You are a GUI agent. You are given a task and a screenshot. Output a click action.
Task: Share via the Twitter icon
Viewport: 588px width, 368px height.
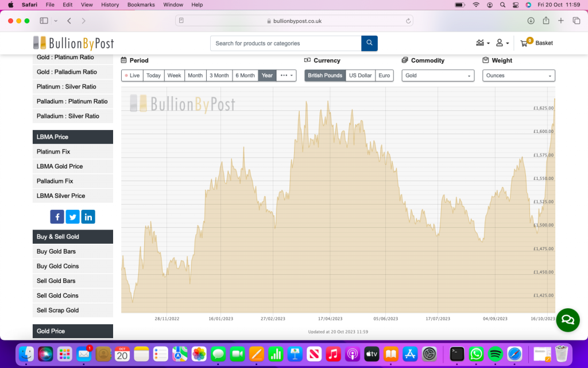coord(72,217)
